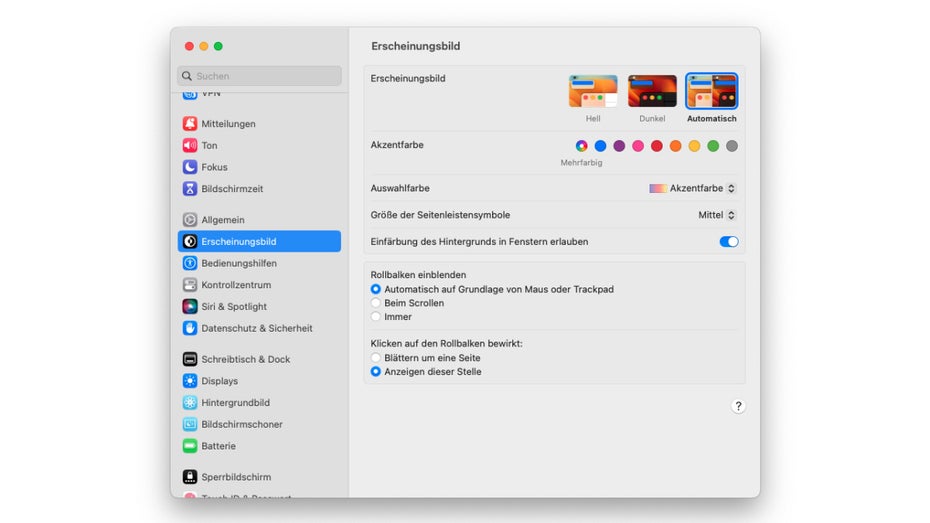Viewport: 930px width, 523px height.
Task: Select the Batterie icon in sidebar
Action: click(190, 446)
